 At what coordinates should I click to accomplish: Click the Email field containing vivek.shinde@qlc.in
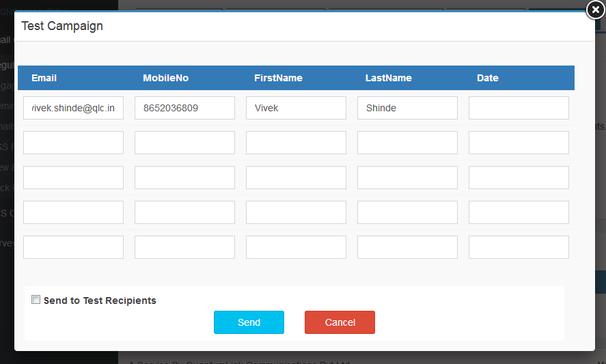73,108
